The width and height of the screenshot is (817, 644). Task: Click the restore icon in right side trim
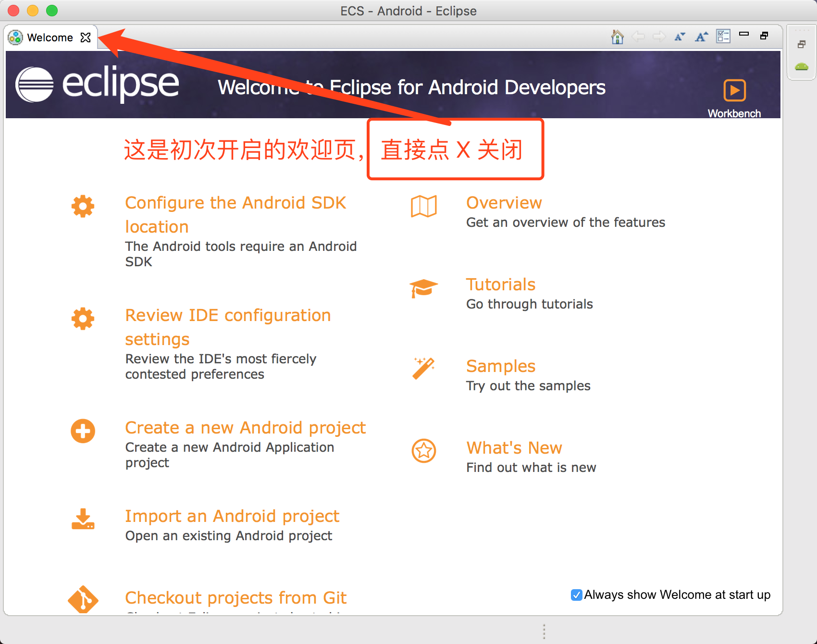(801, 45)
